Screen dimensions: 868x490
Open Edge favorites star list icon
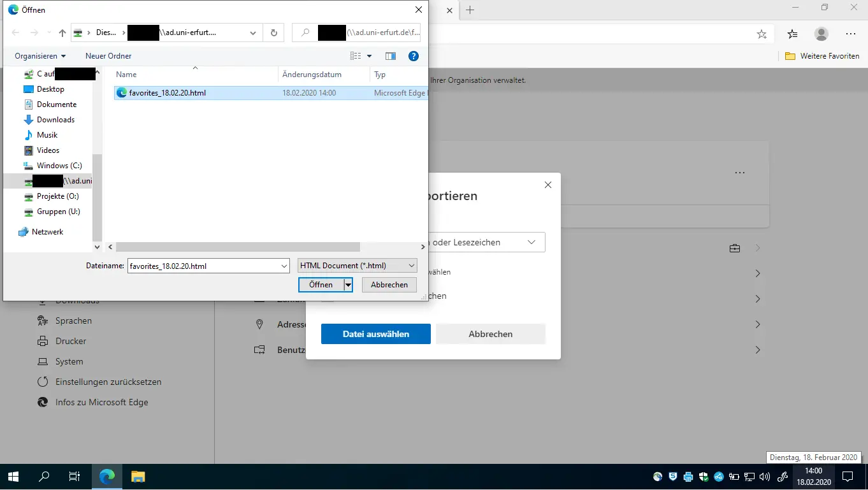tap(792, 34)
